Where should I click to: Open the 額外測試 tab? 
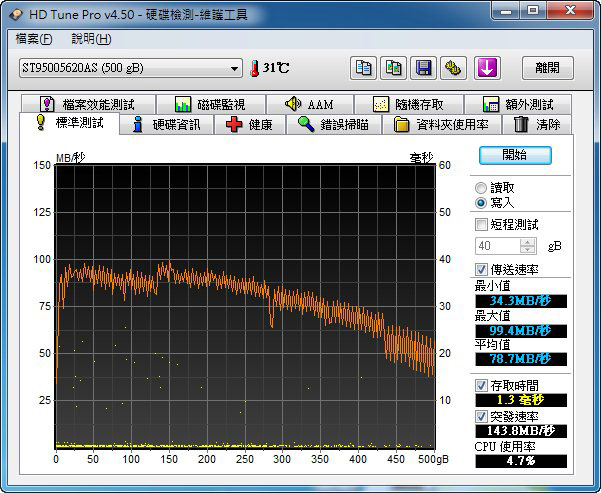(518, 104)
